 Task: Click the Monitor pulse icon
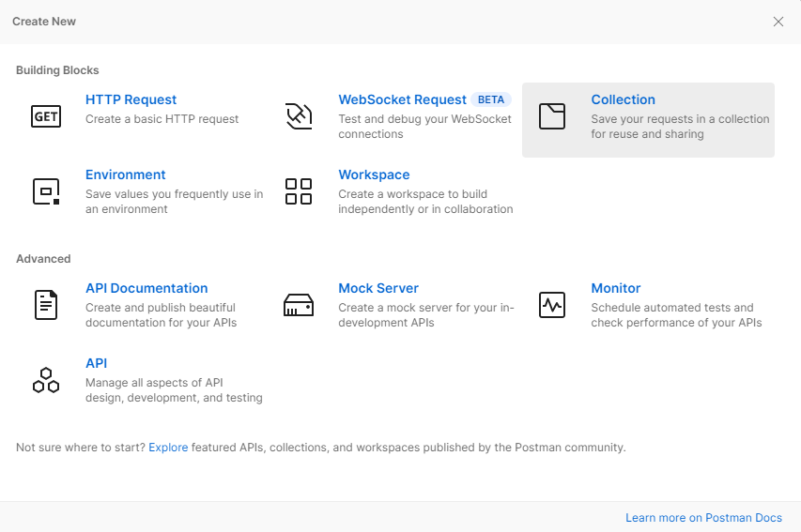coord(552,305)
